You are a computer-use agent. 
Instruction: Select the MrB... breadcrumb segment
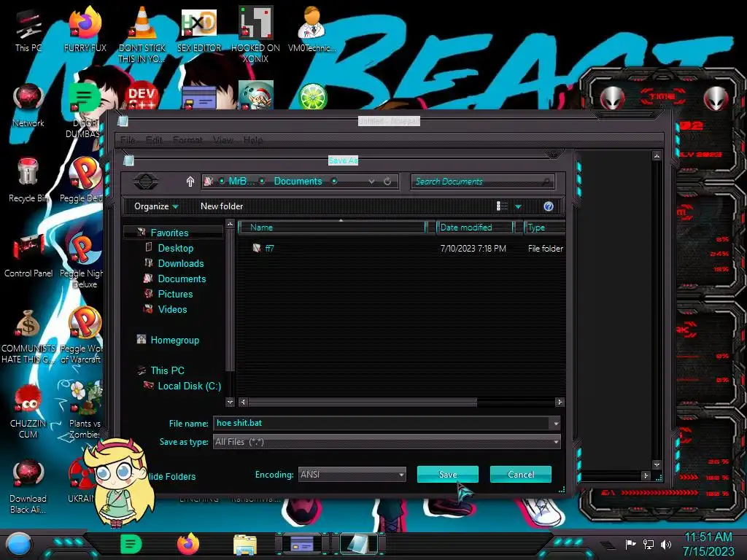(x=241, y=182)
